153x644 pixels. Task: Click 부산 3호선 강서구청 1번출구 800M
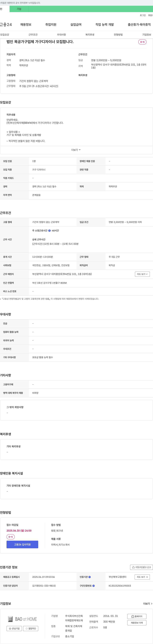pos(50,283)
